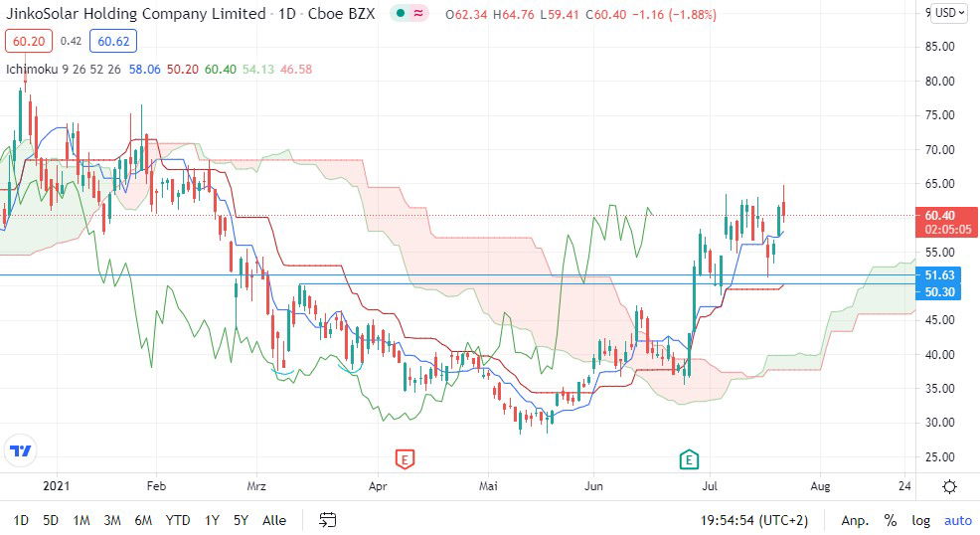
Task: Select the 1Y time range
Action: coord(212,520)
